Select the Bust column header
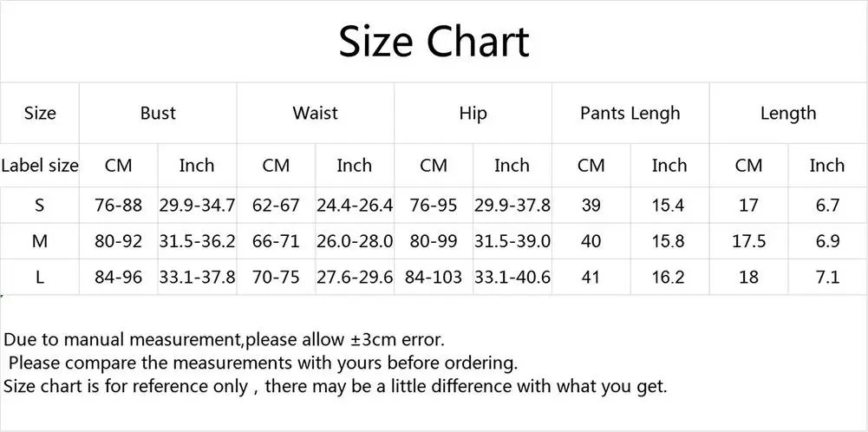Screen dimensions: 868x432 [158, 113]
